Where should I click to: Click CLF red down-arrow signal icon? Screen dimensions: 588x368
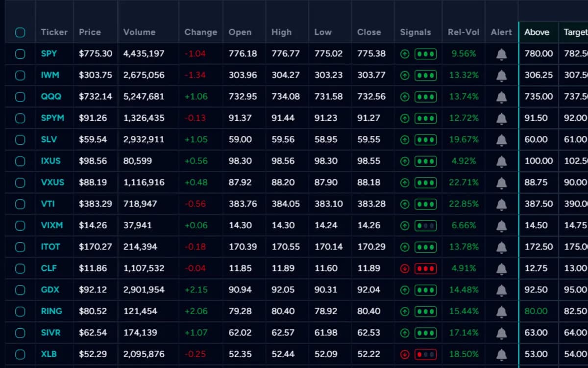(x=405, y=268)
